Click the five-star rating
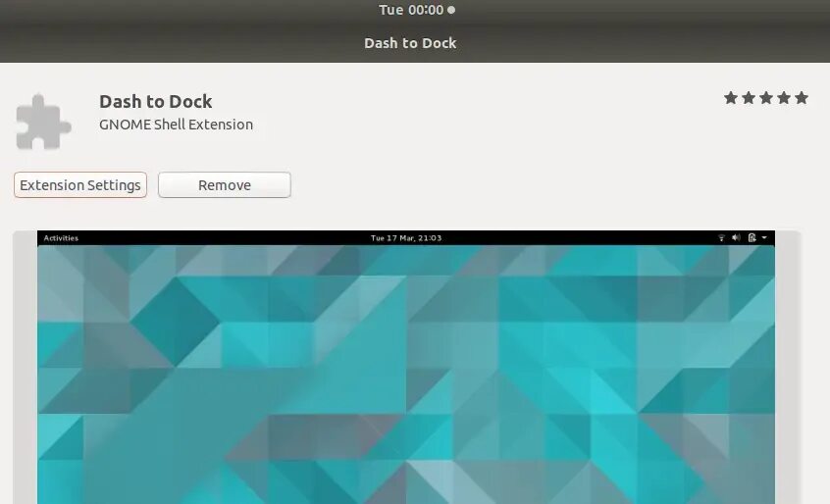The width and height of the screenshot is (830, 504). tap(766, 98)
